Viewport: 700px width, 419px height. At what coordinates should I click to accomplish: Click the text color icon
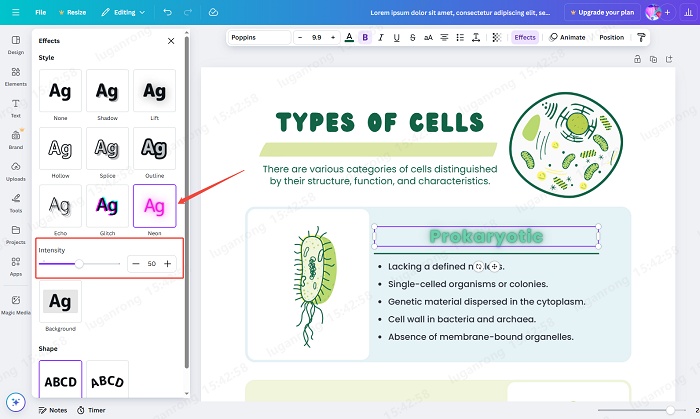348,37
